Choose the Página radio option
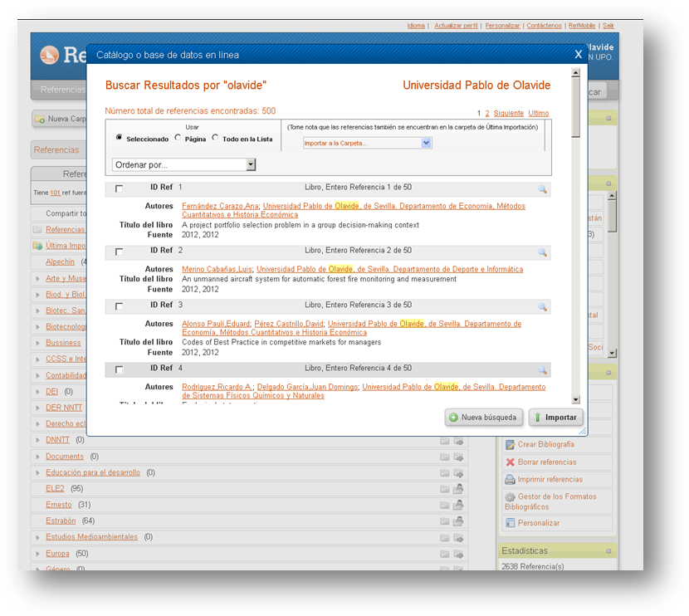Viewport: 689px width, 616px height. click(x=178, y=137)
